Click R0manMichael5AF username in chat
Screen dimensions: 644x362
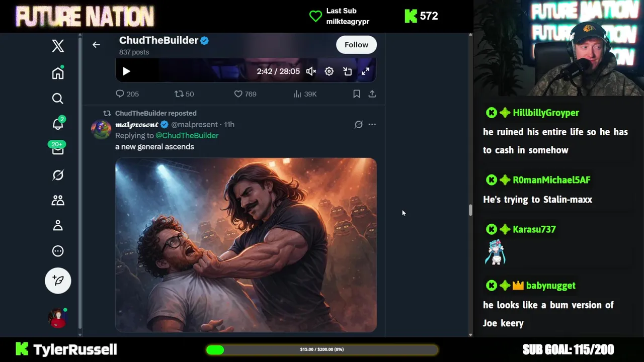pos(551,180)
